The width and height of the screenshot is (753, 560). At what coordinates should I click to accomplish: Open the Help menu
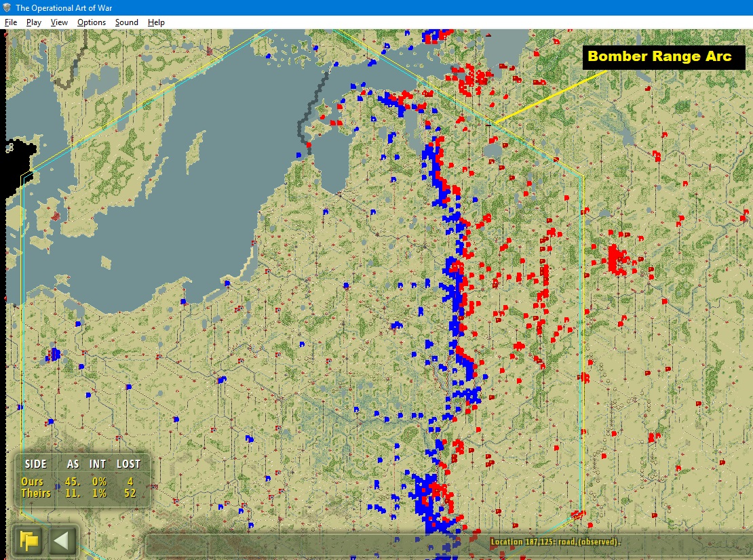[156, 22]
